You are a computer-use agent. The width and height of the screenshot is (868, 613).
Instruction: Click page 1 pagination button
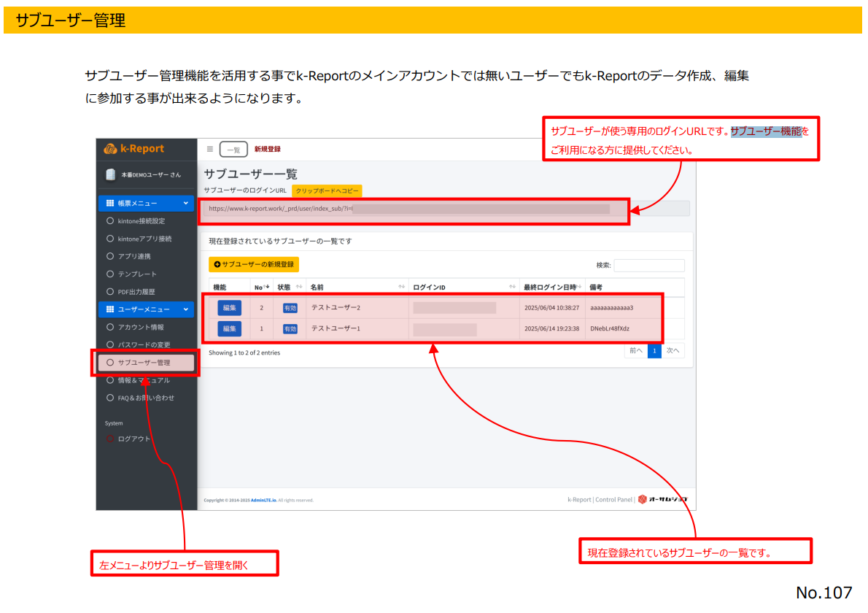point(654,350)
